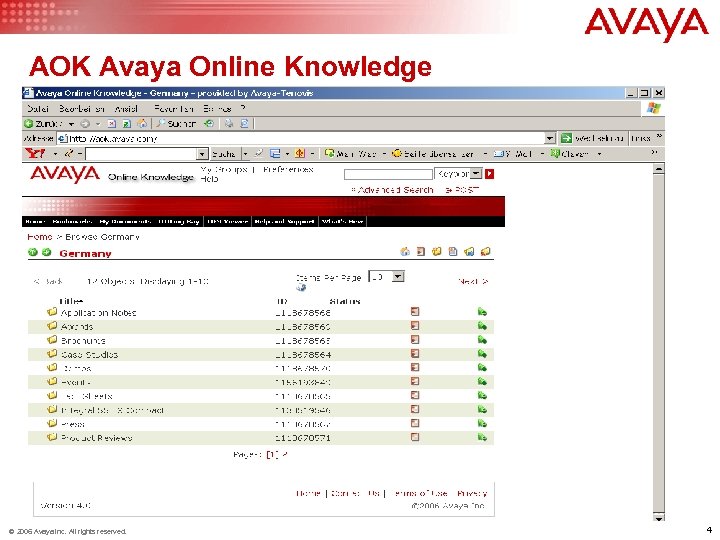The width and height of the screenshot is (720, 540).
Task: Click the folder icon beside Application Notes
Action: click(x=52, y=312)
